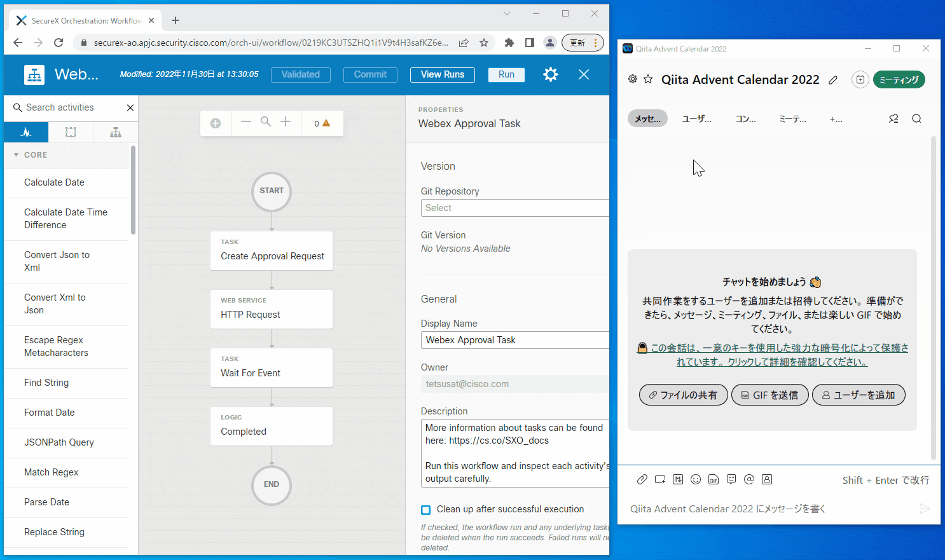The height and width of the screenshot is (560, 945).
Task: Click the workflow Description text area
Action: pos(514,453)
